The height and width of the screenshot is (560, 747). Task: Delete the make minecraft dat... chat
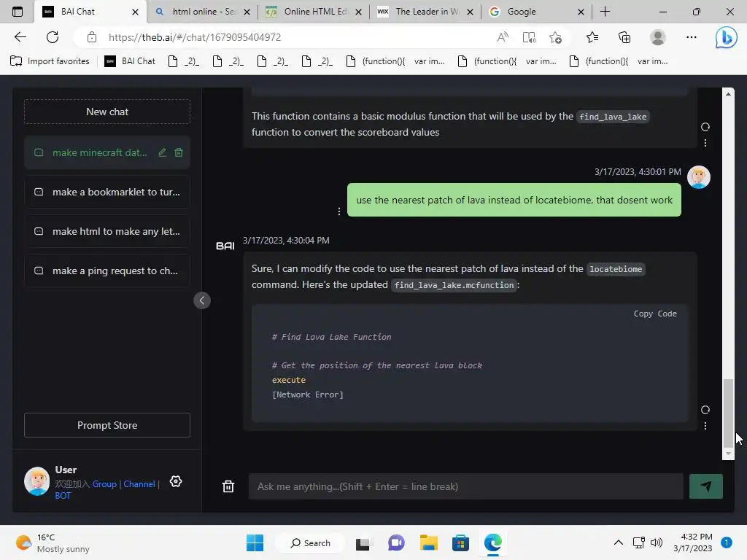tap(179, 152)
